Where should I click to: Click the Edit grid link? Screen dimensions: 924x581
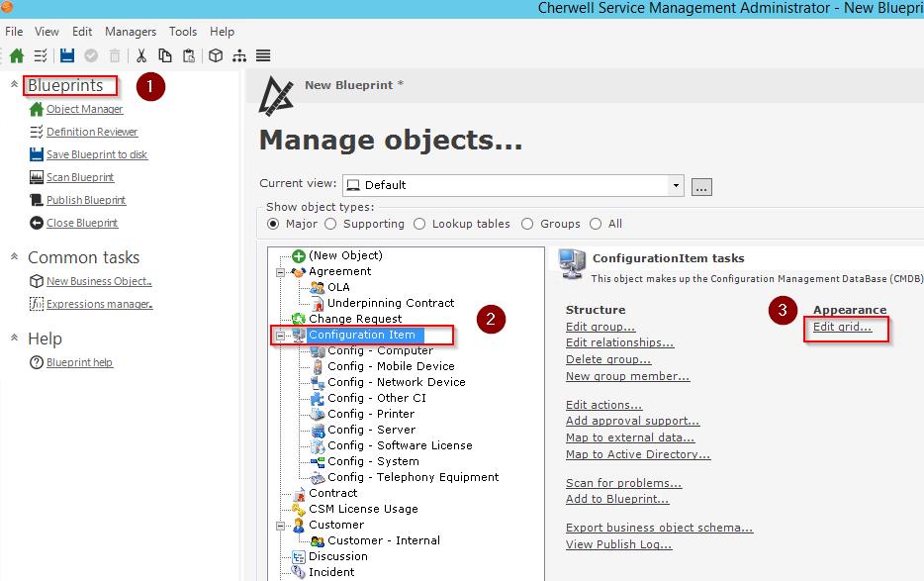tap(842, 327)
